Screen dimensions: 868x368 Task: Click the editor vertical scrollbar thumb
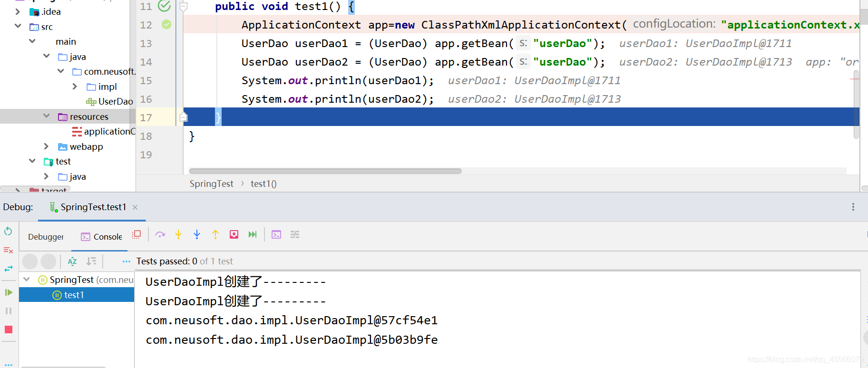click(x=856, y=105)
